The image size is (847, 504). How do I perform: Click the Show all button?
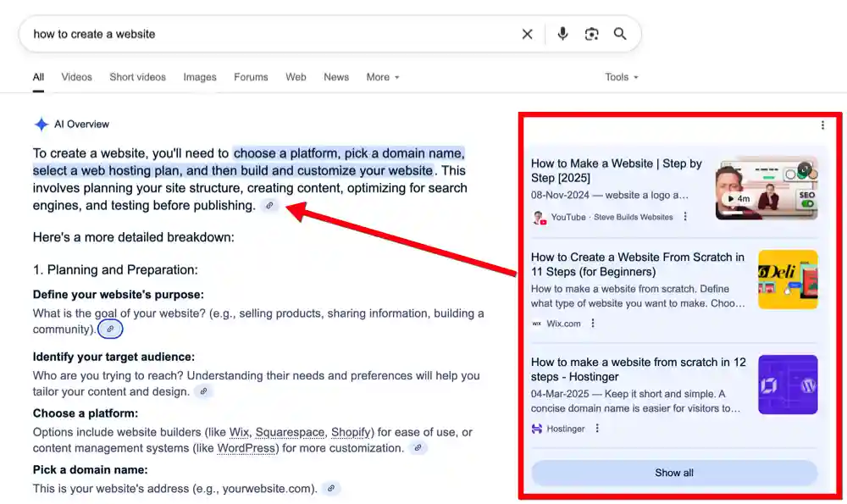[674, 473]
